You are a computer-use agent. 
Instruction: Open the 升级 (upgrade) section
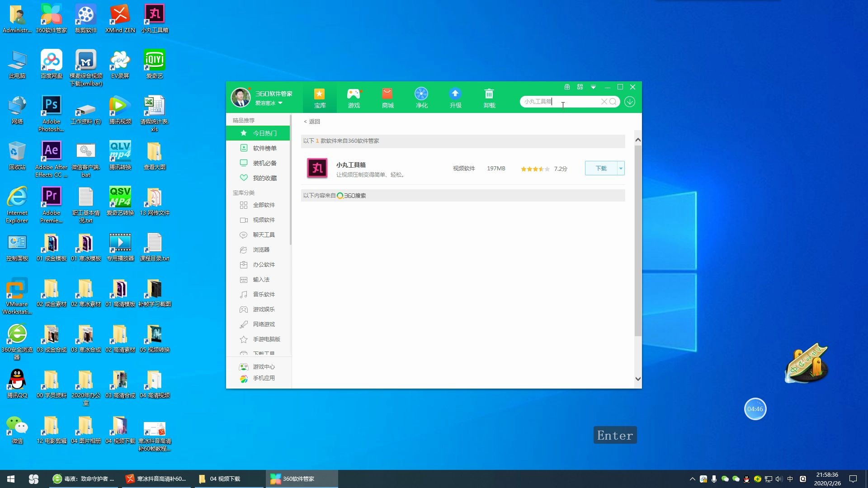pos(455,97)
